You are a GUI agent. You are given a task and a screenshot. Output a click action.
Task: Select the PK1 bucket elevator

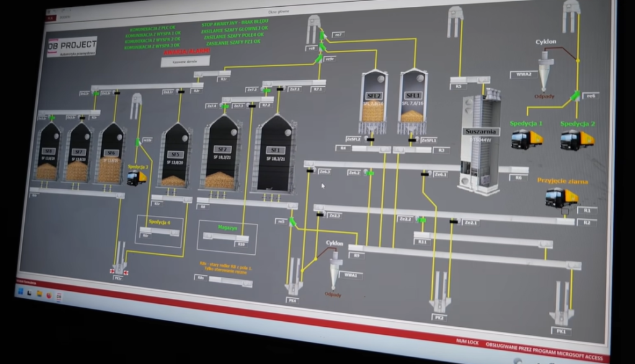click(562, 303)
